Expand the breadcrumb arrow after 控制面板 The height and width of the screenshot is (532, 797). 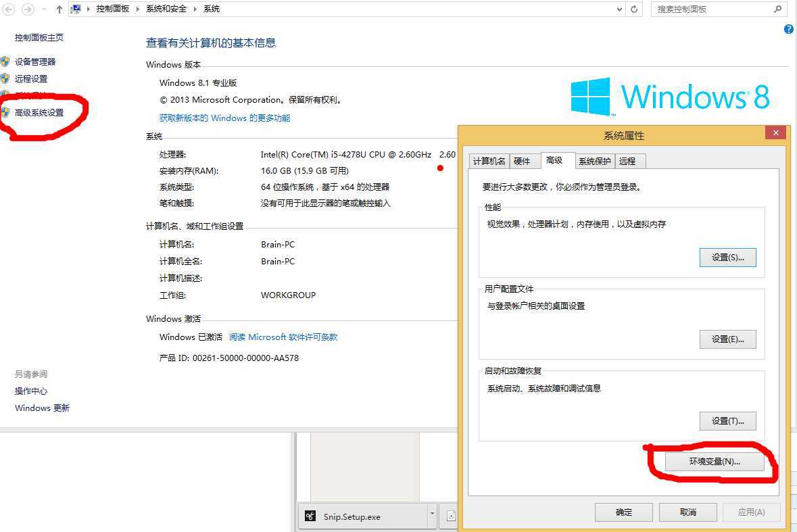pos(138,9)
